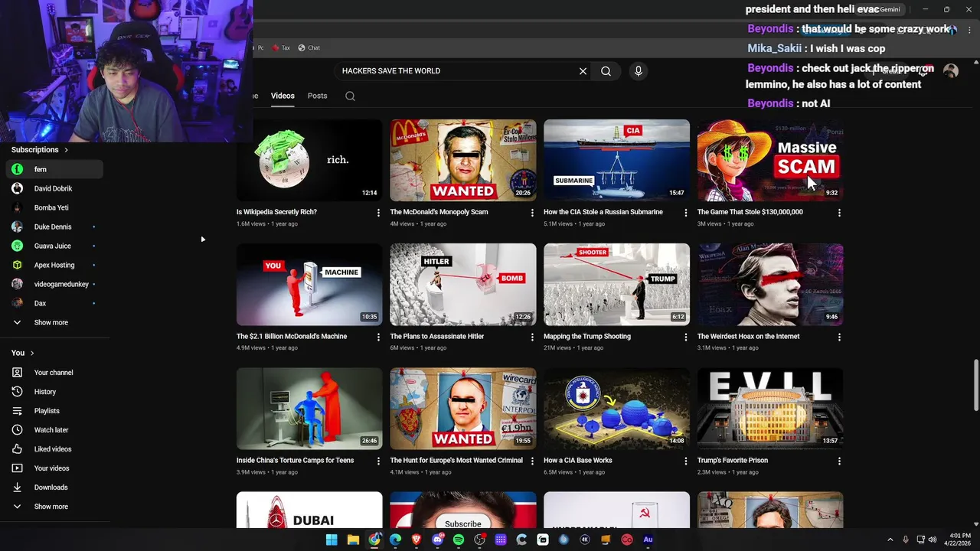Open the Tax bookmark

281,47
